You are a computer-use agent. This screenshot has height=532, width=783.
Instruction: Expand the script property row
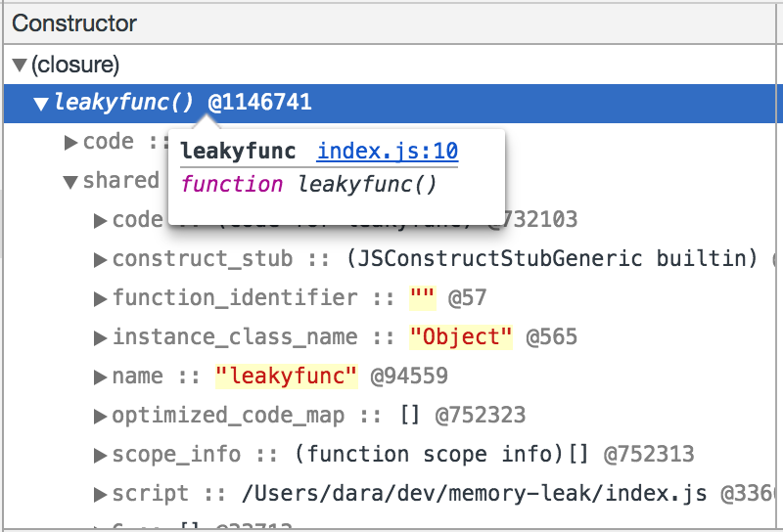[101, 495]
